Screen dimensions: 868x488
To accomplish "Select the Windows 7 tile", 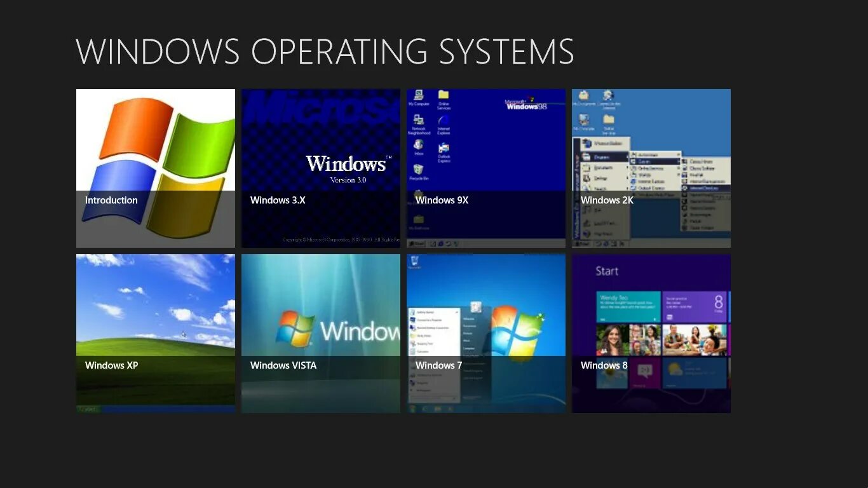I will (x=486, y=334).
